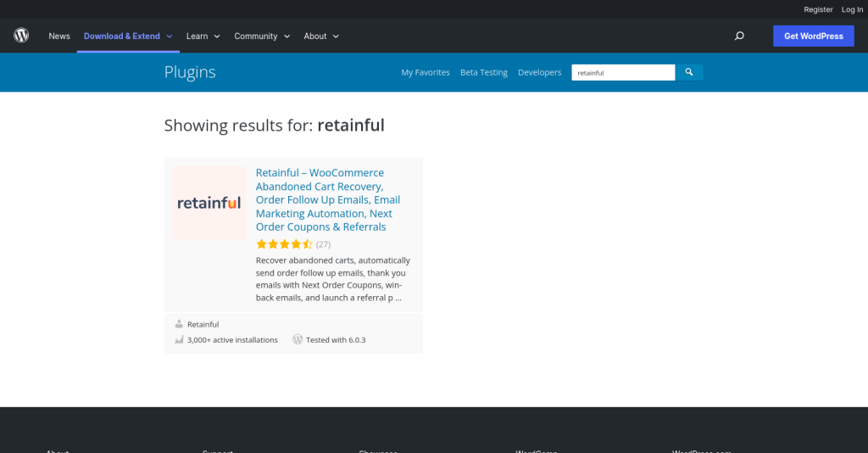868x453 pixels.
Task: Open My Favorites
Action: tap(426, 73)
